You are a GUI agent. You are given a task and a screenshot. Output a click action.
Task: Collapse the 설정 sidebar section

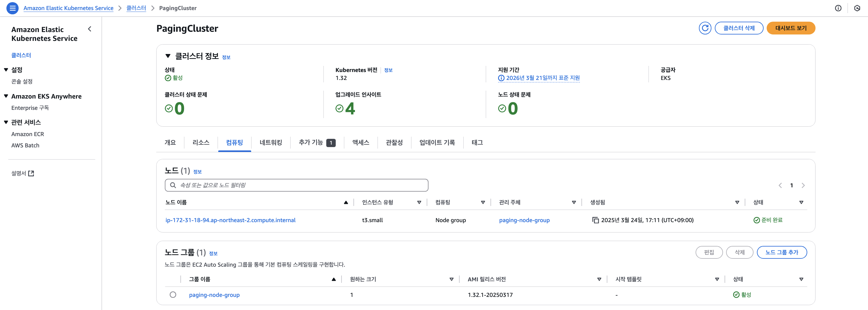pyautogui.click(x=6, y=70)
